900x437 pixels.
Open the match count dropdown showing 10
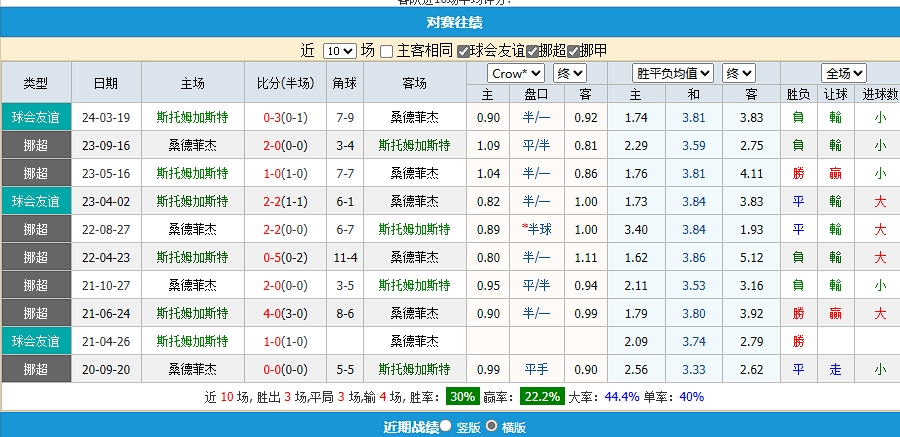click(339, 50)
